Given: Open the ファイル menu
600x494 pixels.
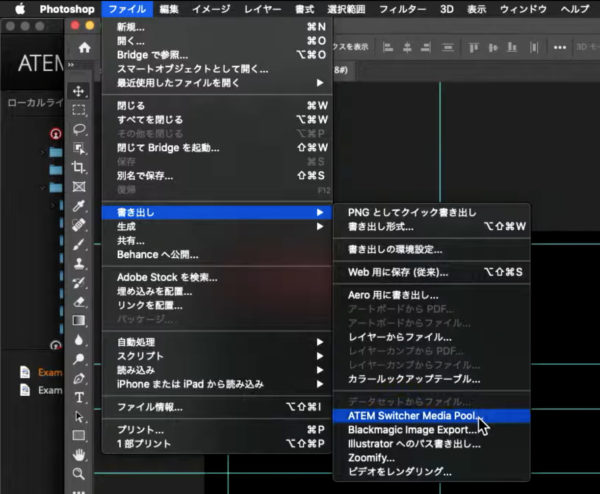Looking at the screenshot, I should click(x=127, y=9).
